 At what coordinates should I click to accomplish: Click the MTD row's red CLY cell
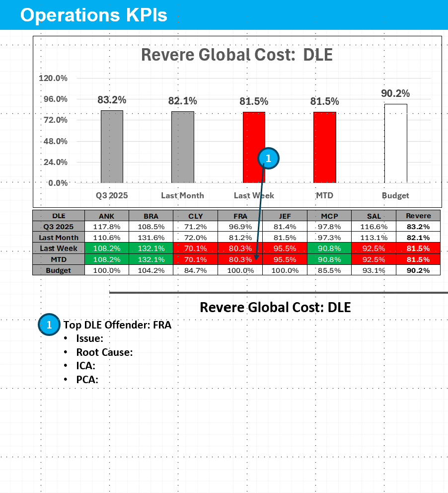point(196,259)
